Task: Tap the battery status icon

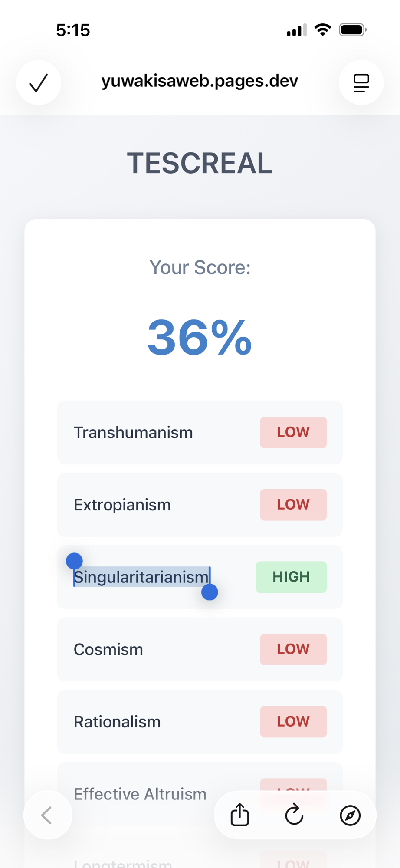Action: 352,30
